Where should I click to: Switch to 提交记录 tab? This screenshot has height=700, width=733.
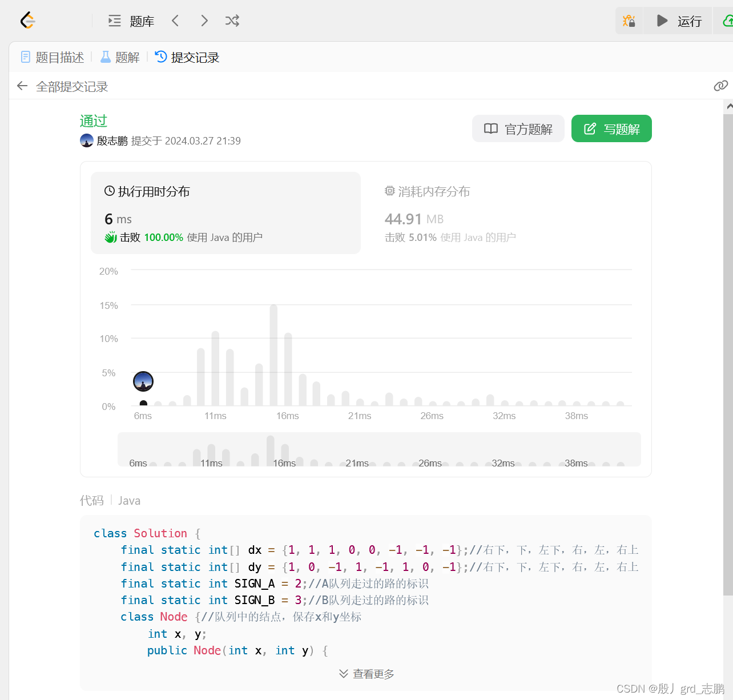pyautogui.click(x=187, y=57)
